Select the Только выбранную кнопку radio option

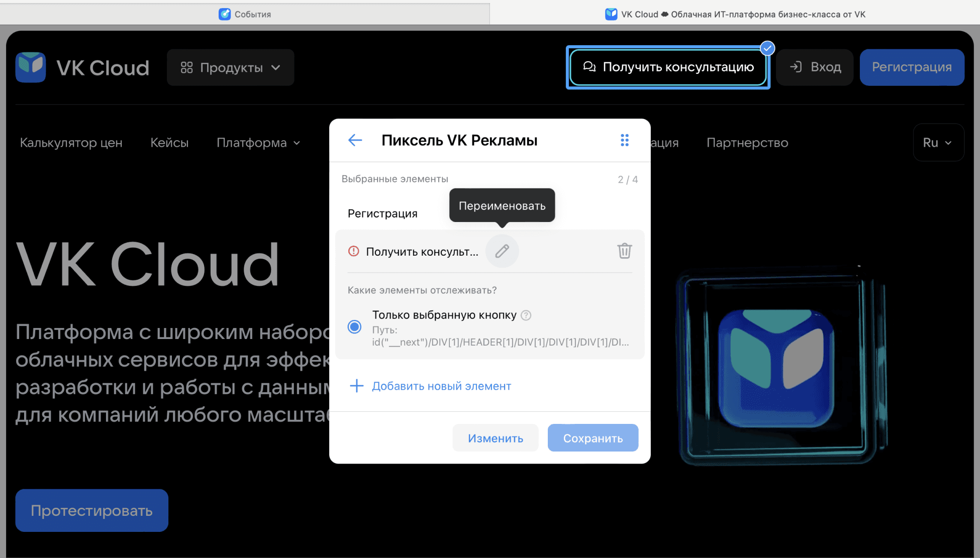click(x=354, y=326)
